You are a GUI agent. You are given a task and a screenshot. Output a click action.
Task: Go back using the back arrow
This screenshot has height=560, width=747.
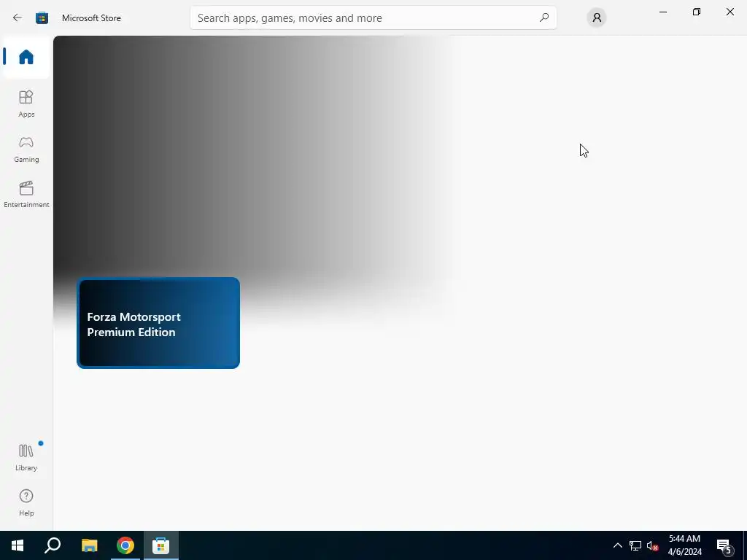18,18
